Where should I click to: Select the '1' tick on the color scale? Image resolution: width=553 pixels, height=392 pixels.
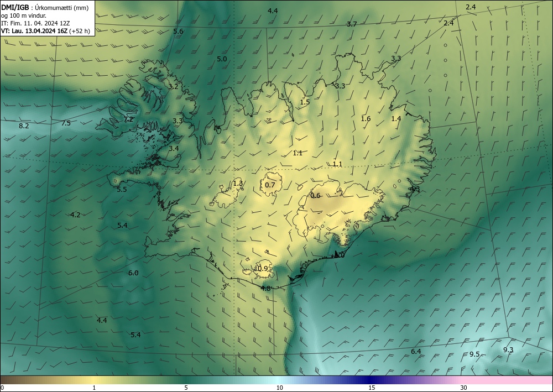pos(94,388)
